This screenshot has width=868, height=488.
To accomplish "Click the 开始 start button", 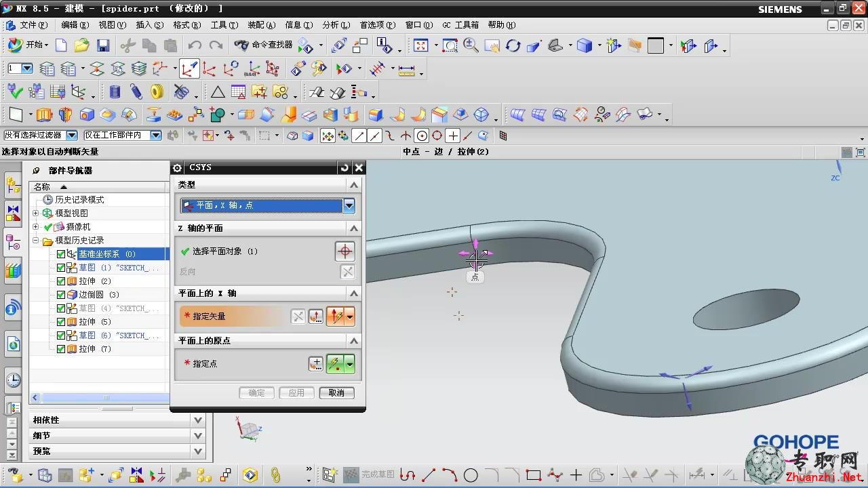I will coord(28,45).
